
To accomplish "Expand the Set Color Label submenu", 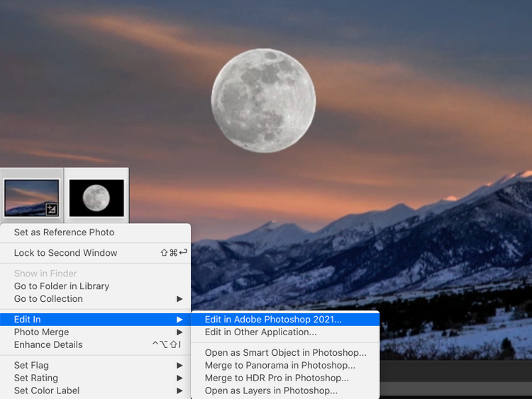I will pyautogui.click(x=47, y=390).
